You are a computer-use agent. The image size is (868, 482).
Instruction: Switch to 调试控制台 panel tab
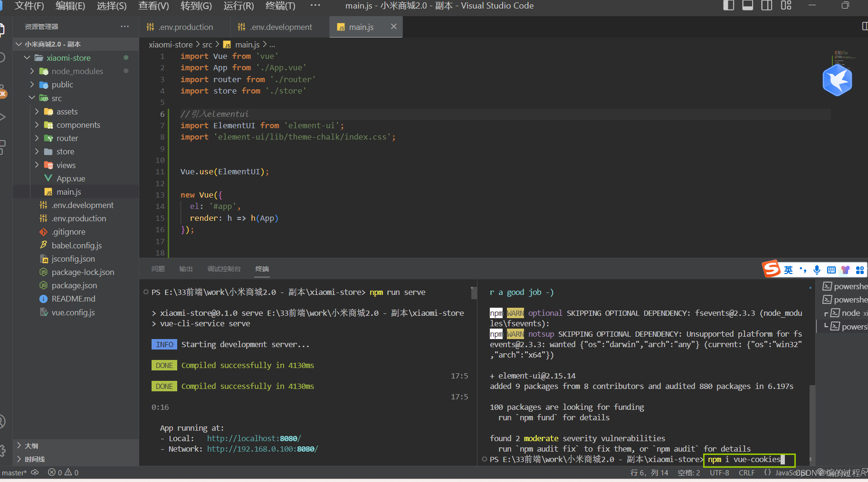click(x=224, y=269)
